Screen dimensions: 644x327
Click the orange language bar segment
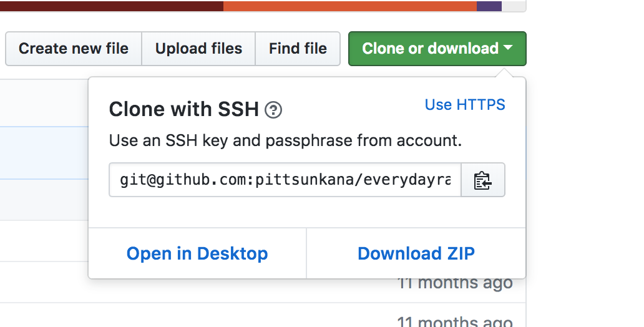[349, 6]
